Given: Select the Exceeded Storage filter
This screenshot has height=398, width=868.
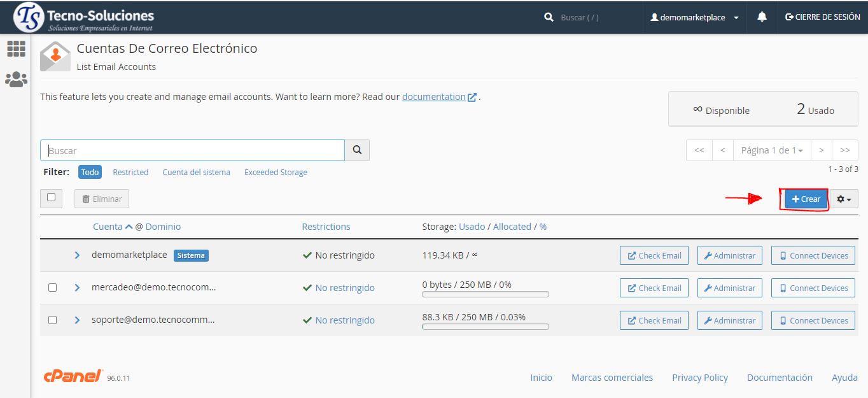Looking at the screenshot, I should (276, 172).
